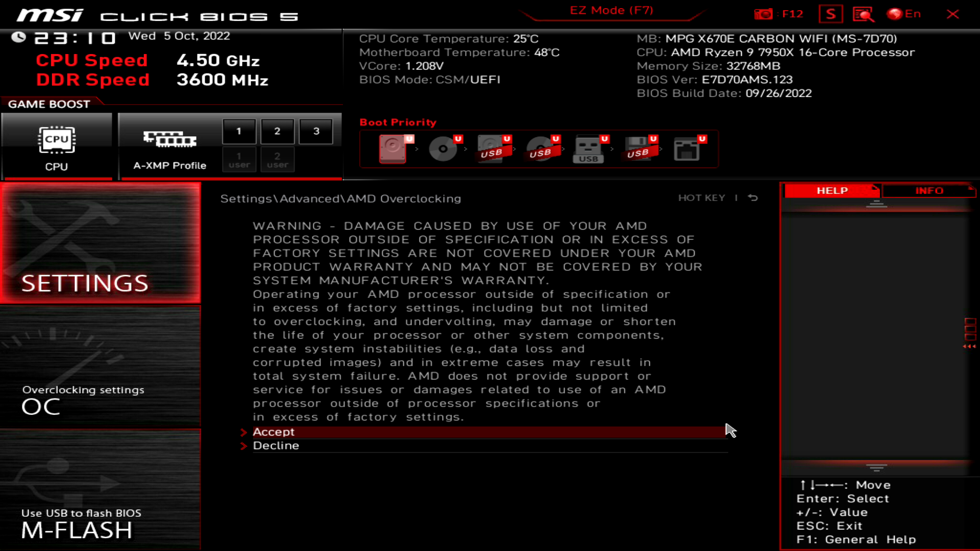This screenshot has width=980, height=551.
Task: Click A-XMP Profile preset 3
Action: [x=316, y=131]
